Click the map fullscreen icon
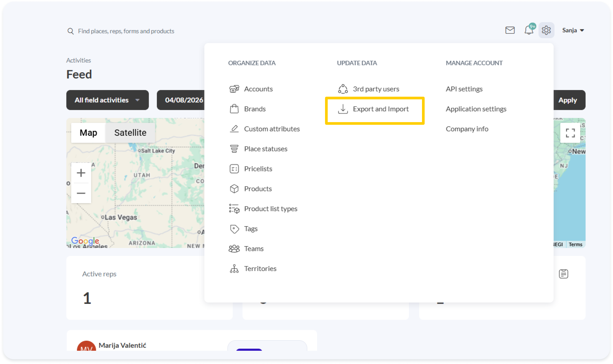Screen dimensions: 613x364 570,133
